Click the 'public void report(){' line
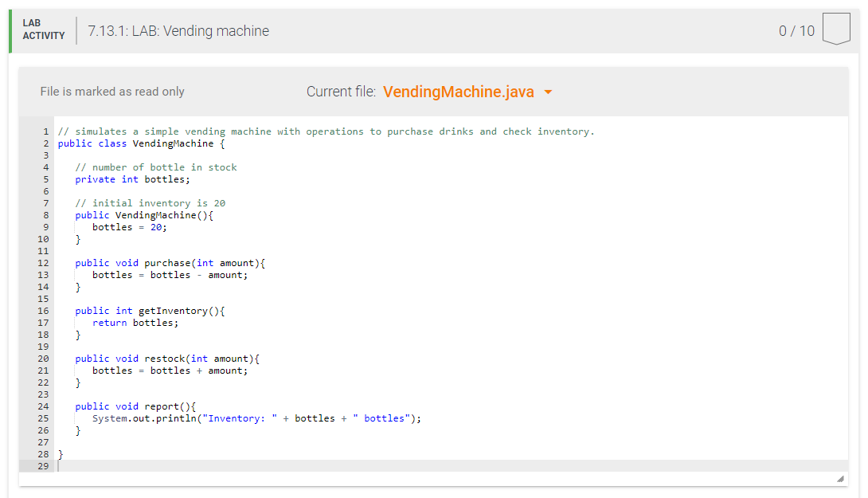Image resolution: width=868 pixels, height=498 pixels. coord(135,406)
